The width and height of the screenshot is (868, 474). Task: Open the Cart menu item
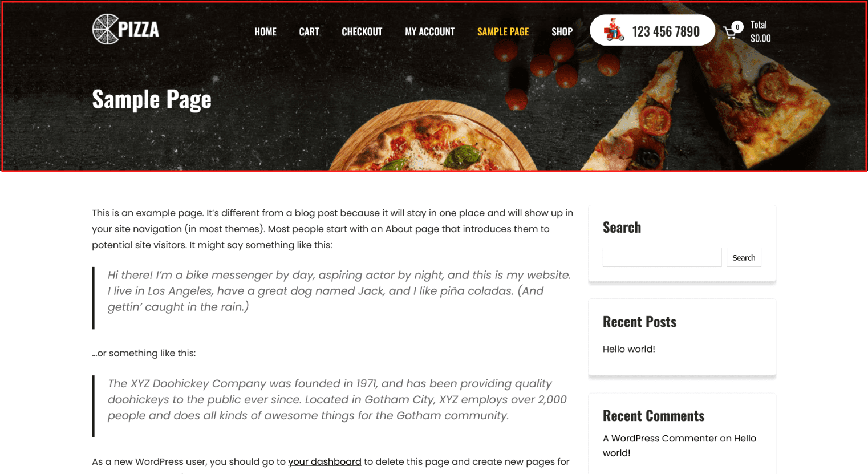click(309, 32)
